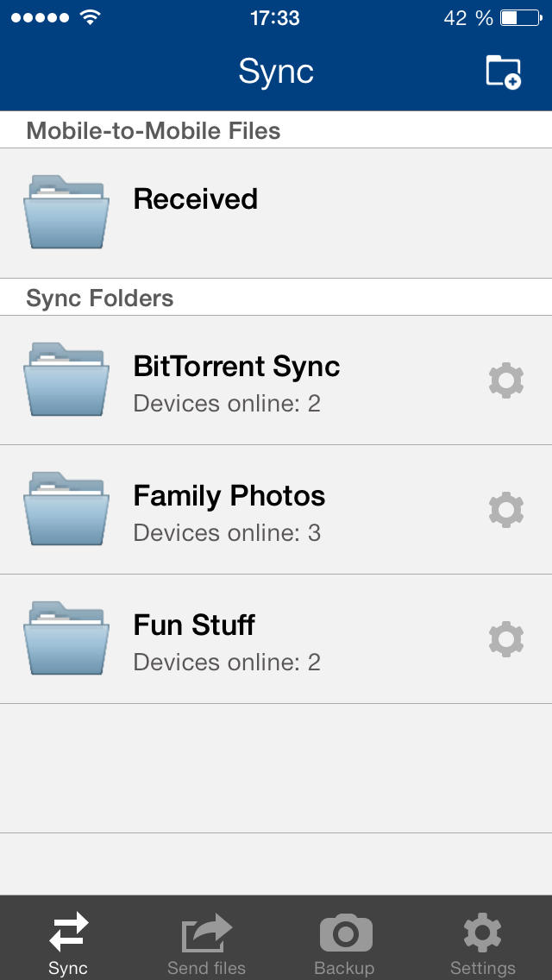552x980 pixels.
Task: Open the Received folder name
Action: click(196, 199)
